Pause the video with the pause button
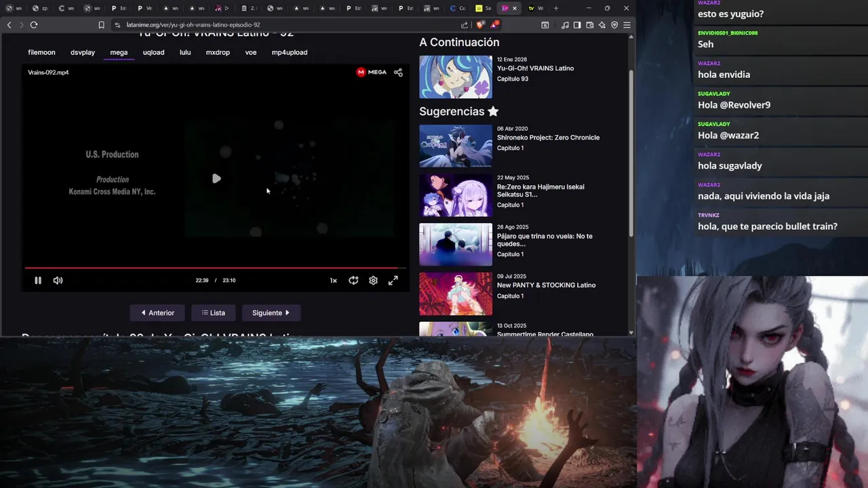The height and width of the screenshot is (488, 868). (38, 281)
